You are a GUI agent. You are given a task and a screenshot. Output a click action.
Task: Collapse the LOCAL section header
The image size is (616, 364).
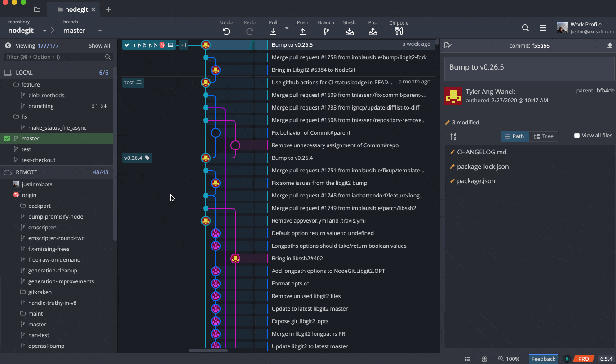pos(56,72)
